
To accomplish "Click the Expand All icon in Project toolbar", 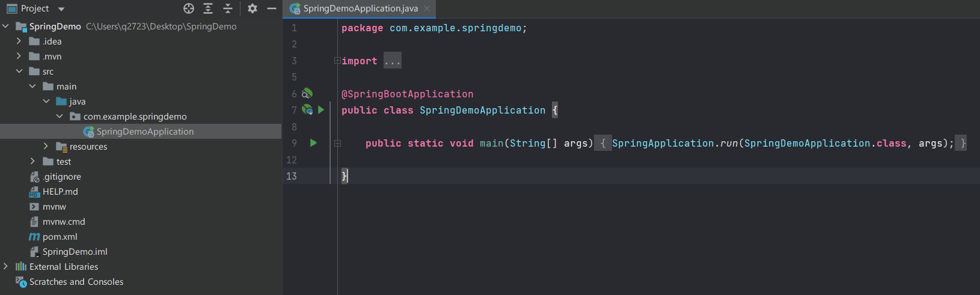I will [208, 8].
